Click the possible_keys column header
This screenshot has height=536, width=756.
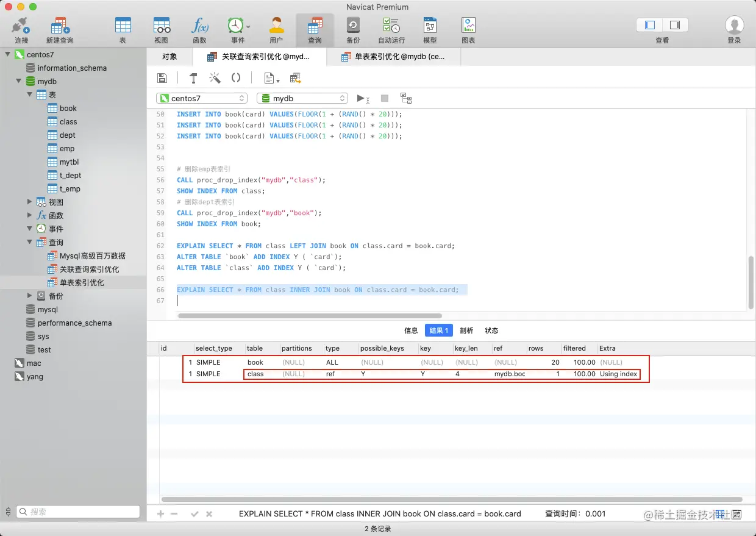388,348
